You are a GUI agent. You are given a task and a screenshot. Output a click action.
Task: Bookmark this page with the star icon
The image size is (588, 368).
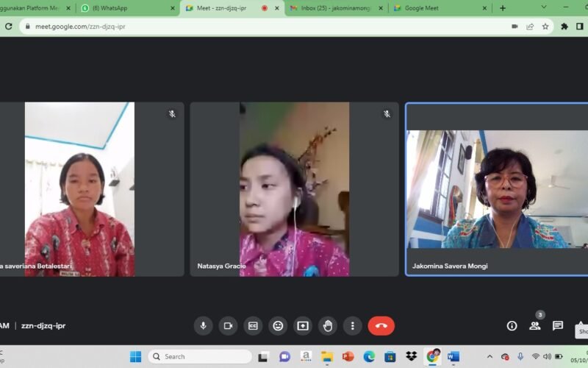(x=545, y=26)
